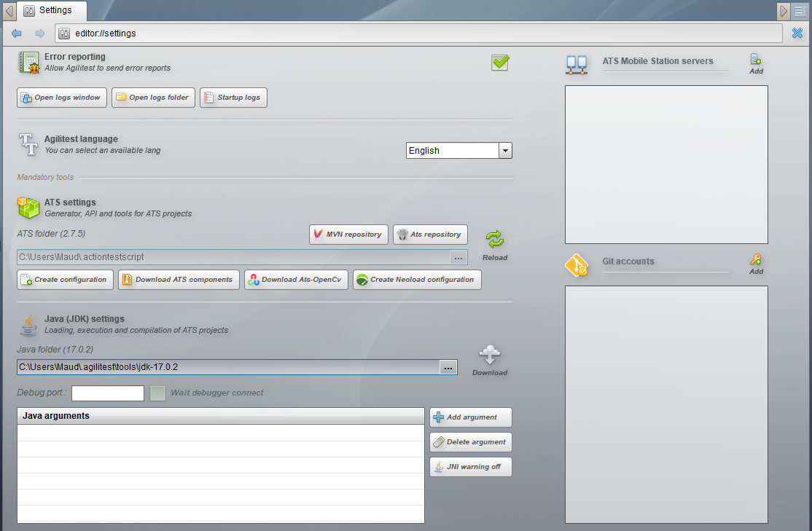Click Create configuration
The image size is (812, 531).
pyautogui.click(x=66, y=280)
